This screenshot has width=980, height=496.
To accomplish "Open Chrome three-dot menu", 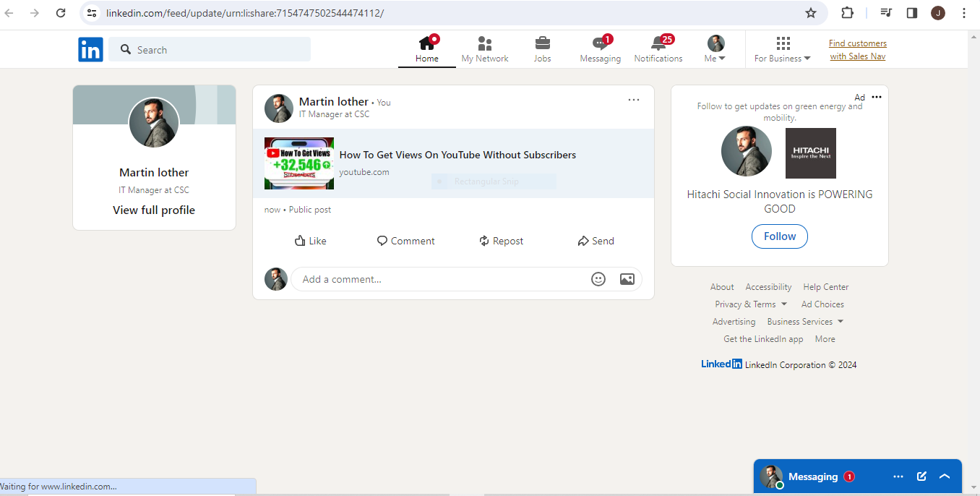I will tap(964, 13).
